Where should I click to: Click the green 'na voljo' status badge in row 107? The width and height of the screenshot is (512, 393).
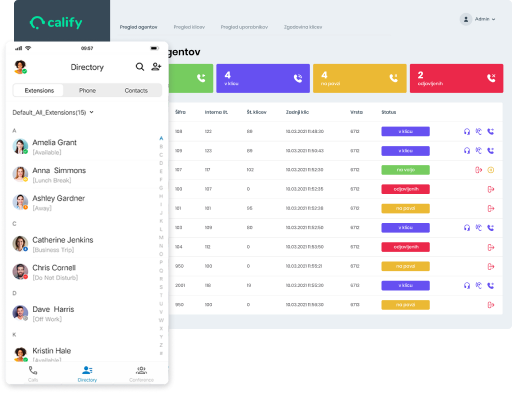pos(405,170)
